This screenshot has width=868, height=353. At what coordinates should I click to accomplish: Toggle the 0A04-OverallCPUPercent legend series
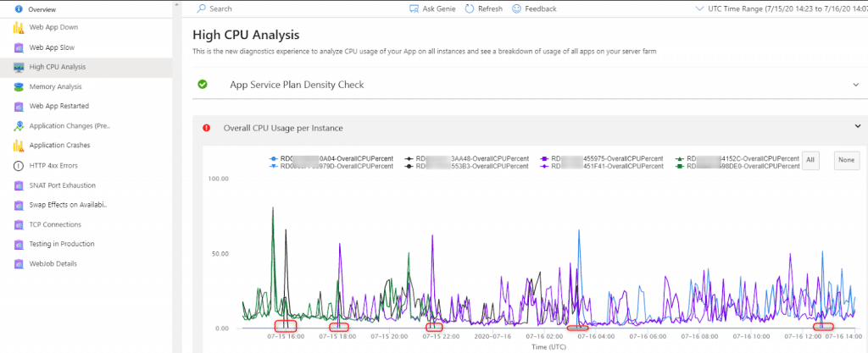(x=331, y=158)
